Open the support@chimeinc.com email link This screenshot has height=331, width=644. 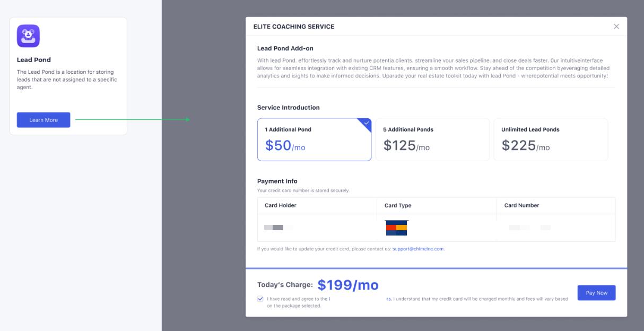pos(418,249)
